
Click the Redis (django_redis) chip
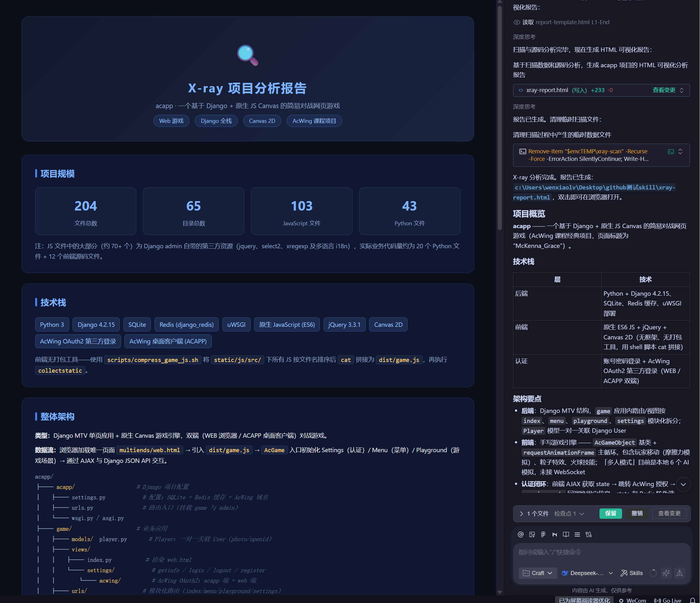[187, 325]
